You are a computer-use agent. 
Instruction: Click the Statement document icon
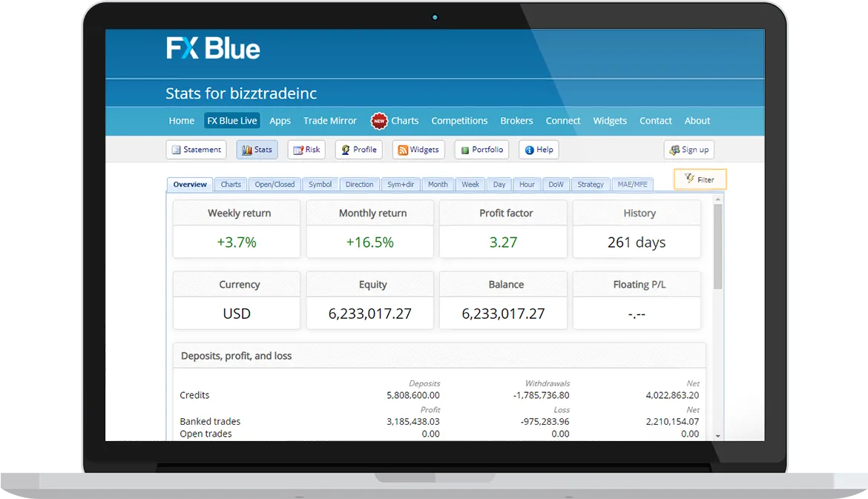(176, 150)
